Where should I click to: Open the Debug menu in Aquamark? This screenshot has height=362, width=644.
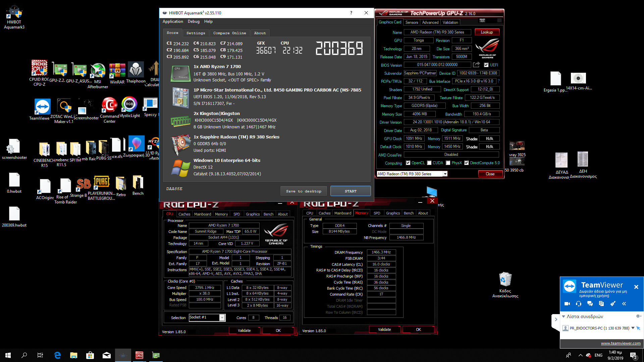point(194,21)
